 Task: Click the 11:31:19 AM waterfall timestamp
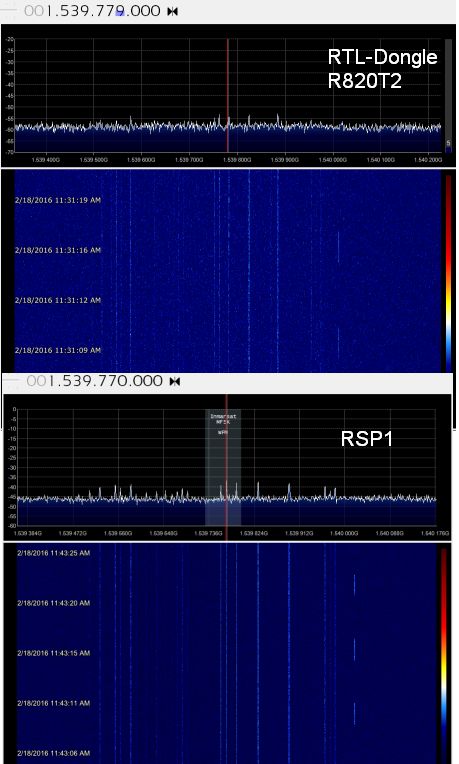[58, 200]
